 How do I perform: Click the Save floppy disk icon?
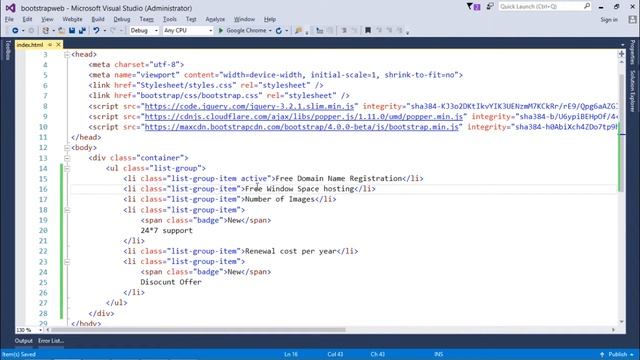pos(72,31)
